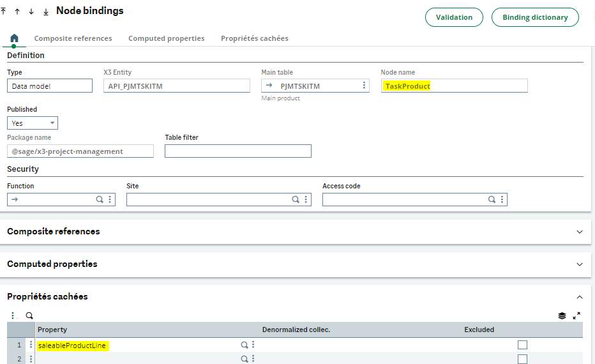This screenshot has width=595, height=364.
Task: Go to last record arrow icon
Action: pyautogui.click(x=45, y=11)
